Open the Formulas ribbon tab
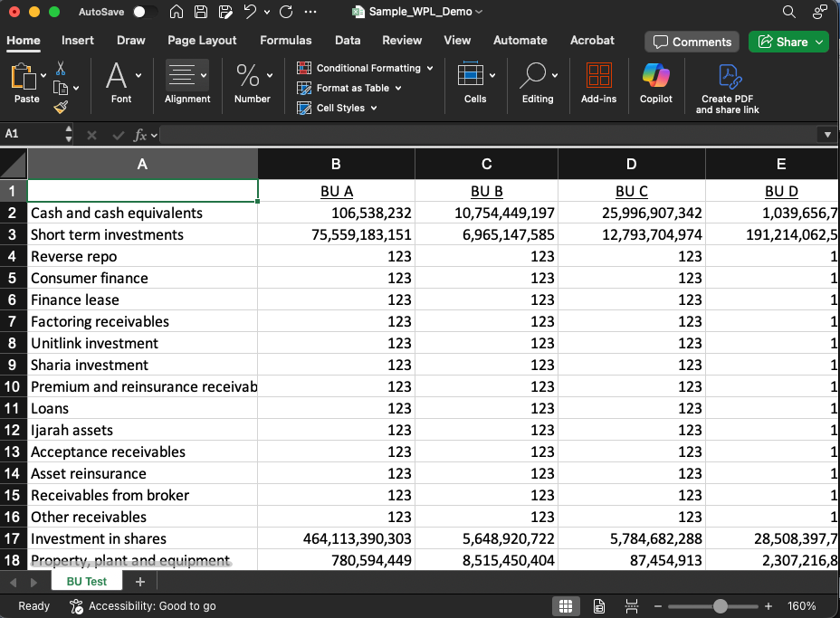The height and width of the screenshot is (618, 840). click(x=285, y=41)
